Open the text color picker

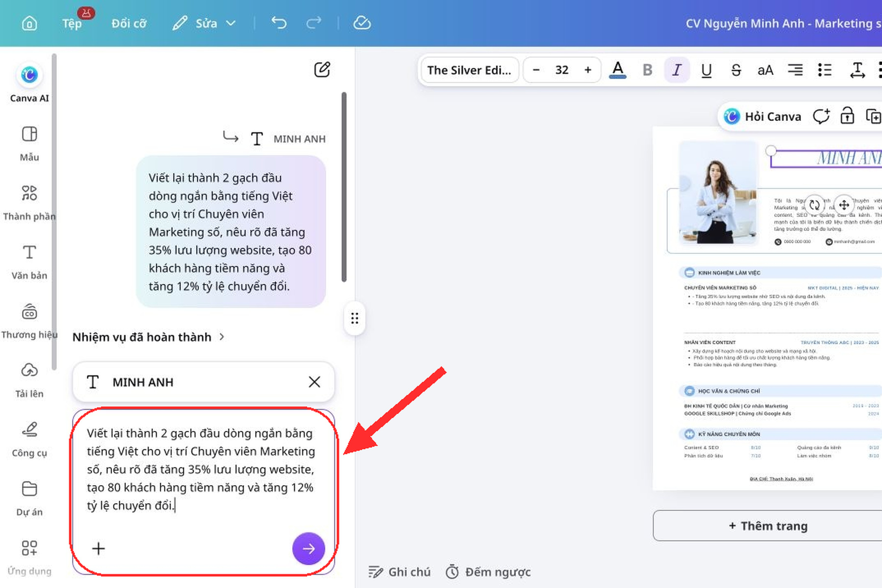click(x=618, y=70)
